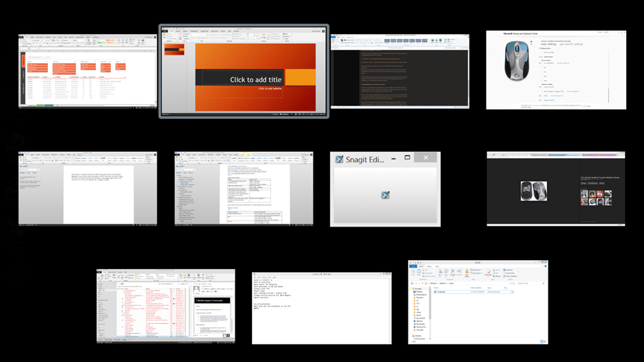Click the 'Click to add subtitle' placeholder
This screenshot has width=644, height=362.
pyautogui.click(x=270, y=89)
